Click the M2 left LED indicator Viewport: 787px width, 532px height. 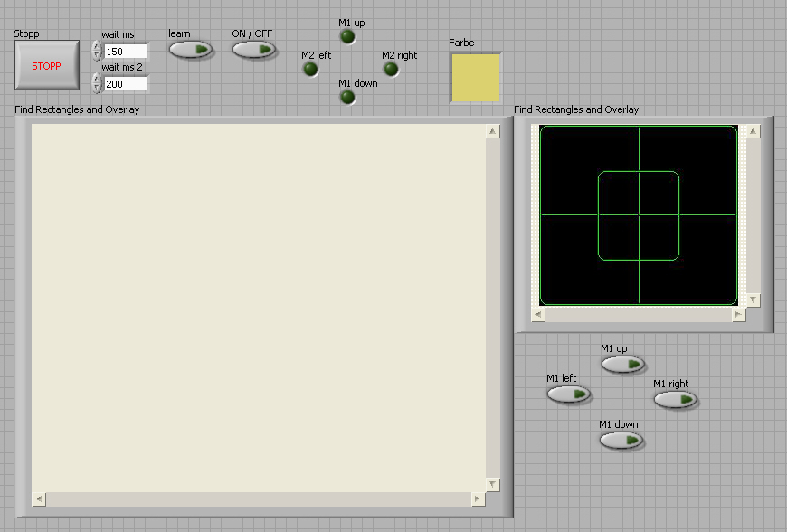310,69
